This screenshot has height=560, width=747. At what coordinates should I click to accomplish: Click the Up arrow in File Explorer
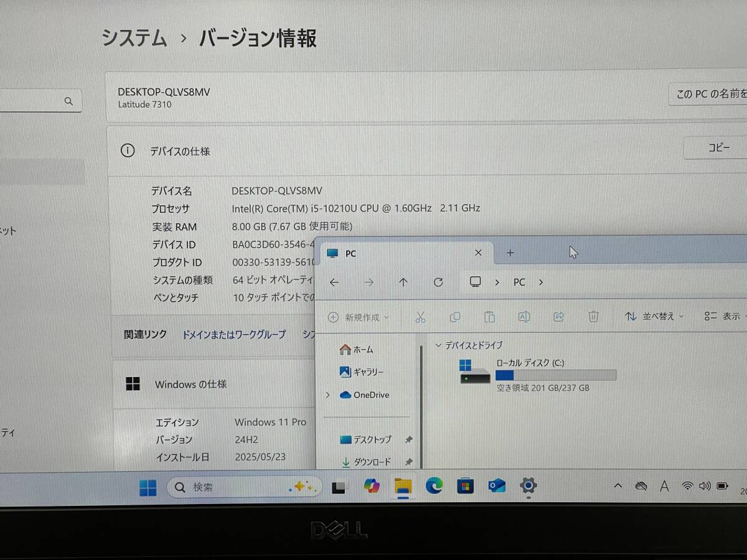click(403, 282)
